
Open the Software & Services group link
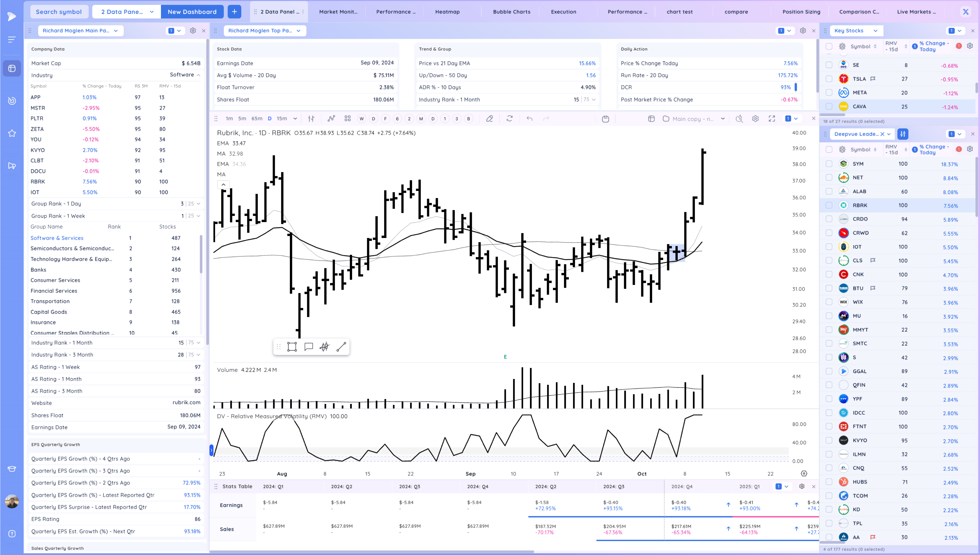tap(57, 238)
